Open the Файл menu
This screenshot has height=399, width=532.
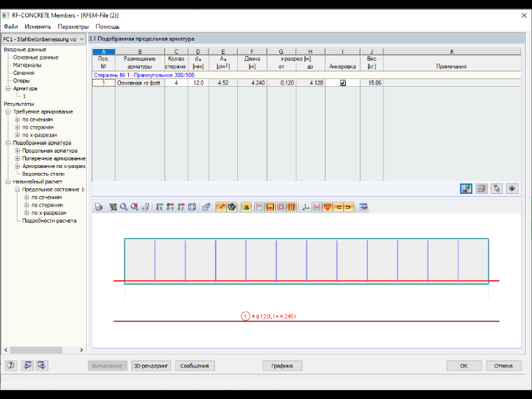click(x=10, y=27)
